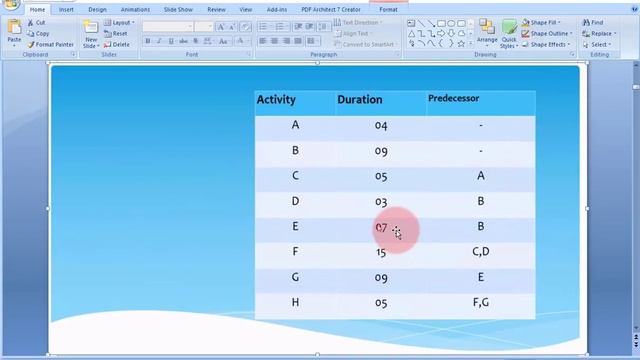640x360 pixels.
Task: Switch to the Animations tab
Action: coord(135,9)
